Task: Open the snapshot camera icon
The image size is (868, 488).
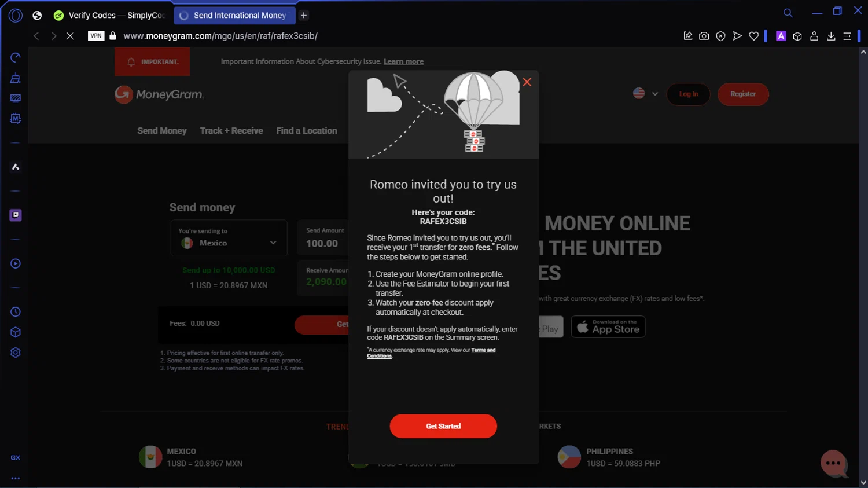Action: pos(704,36)
